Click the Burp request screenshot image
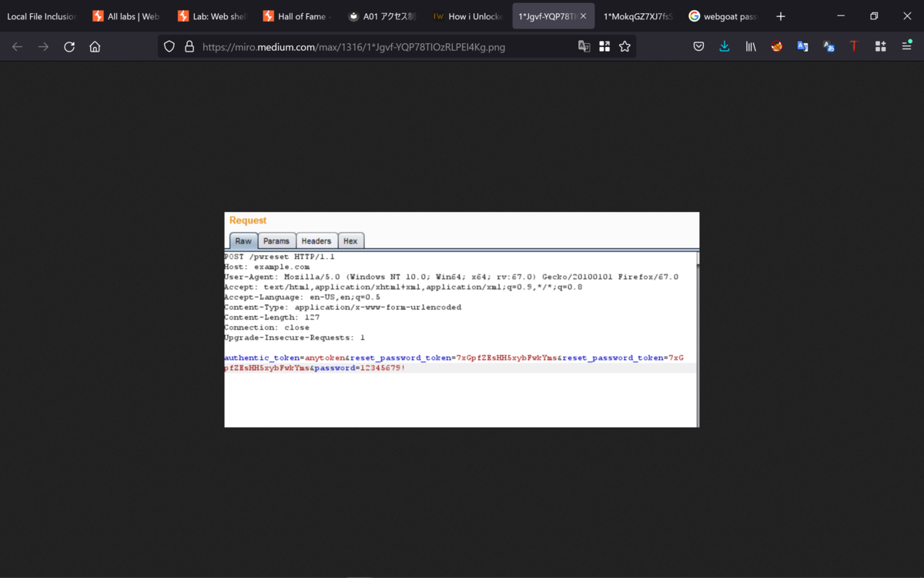This screenshot has height=578, width=924. coord(462,319)
